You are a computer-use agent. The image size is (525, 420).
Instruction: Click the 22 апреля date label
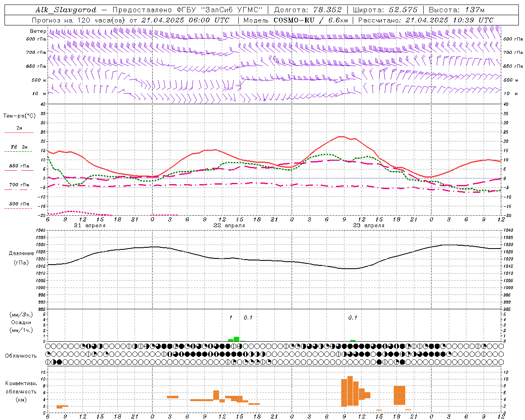(x=229, y=226)
